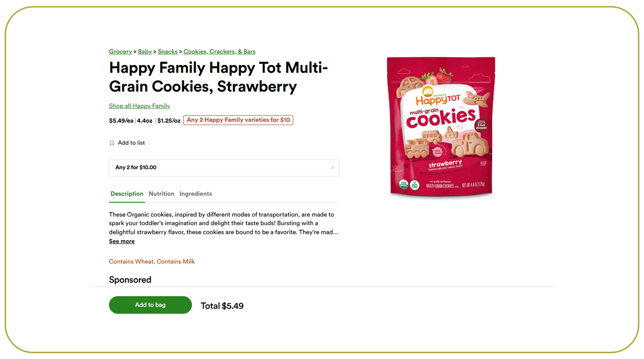Visit Cookies, Crackers, & Bars breadcrumb
The image size is (644, 359).
coord(219,52)
